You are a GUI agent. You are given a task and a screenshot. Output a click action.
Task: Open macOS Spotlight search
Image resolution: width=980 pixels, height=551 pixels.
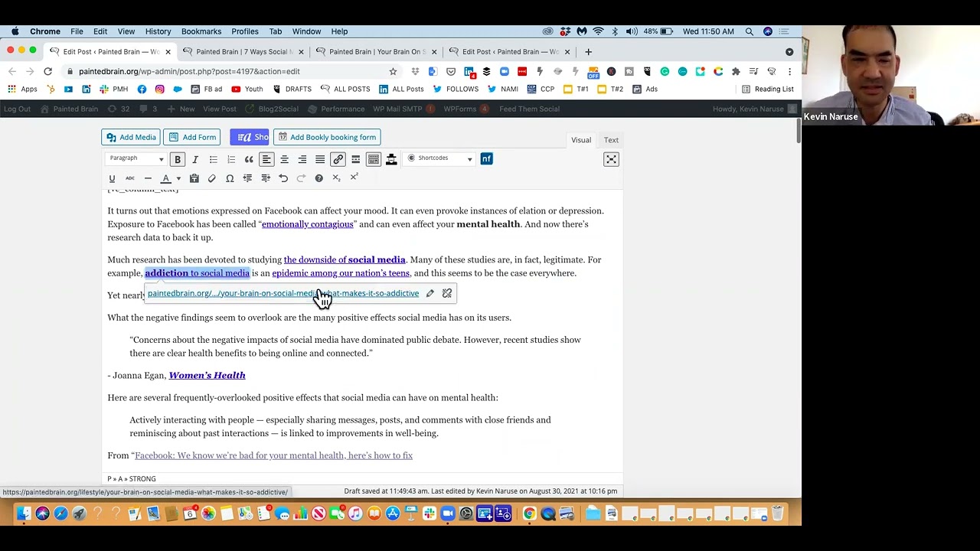click(750, 31)
